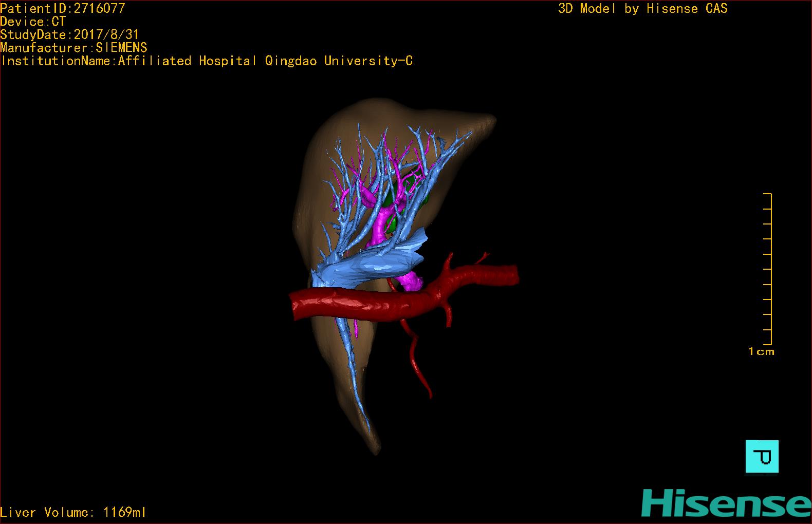
Task: Click the '3D Model by Hisense CAS' title
Action: click(x=643, y=9)
